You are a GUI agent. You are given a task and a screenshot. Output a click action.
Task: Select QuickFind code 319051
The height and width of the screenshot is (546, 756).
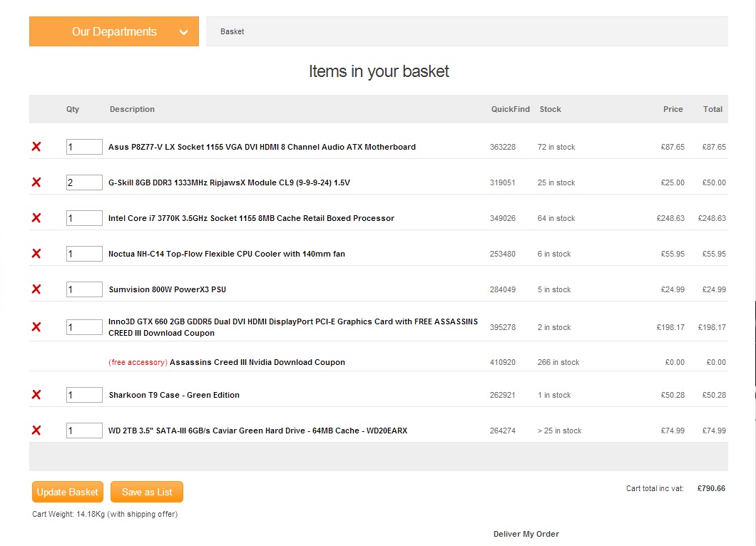coord(502,182)
